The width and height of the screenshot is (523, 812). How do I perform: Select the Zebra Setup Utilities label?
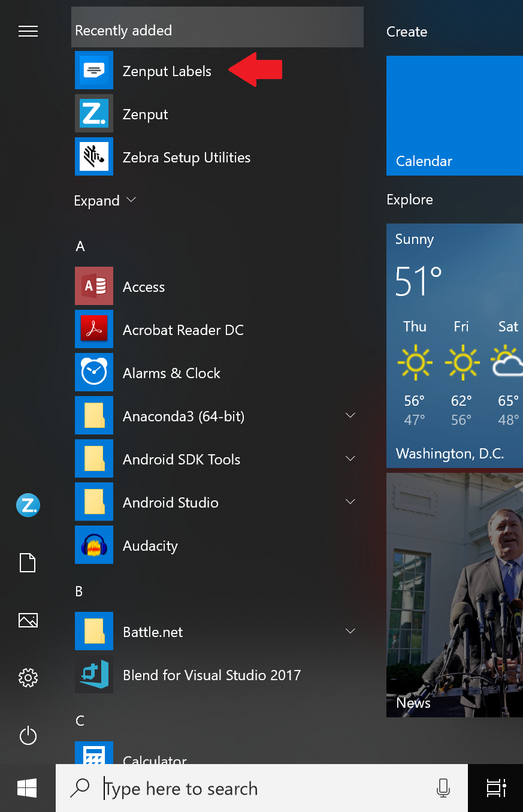[187, 158]
